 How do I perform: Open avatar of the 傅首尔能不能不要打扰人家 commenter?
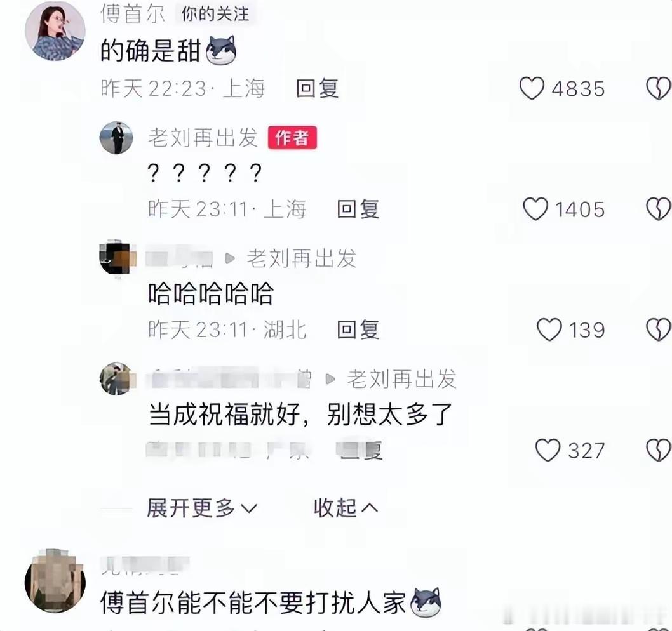tap(55, 581)
